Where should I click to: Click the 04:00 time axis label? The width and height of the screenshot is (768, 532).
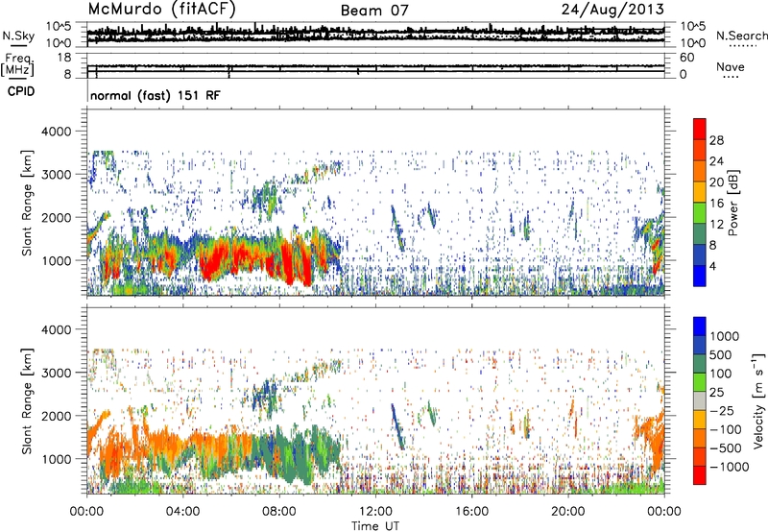(182, 512)
